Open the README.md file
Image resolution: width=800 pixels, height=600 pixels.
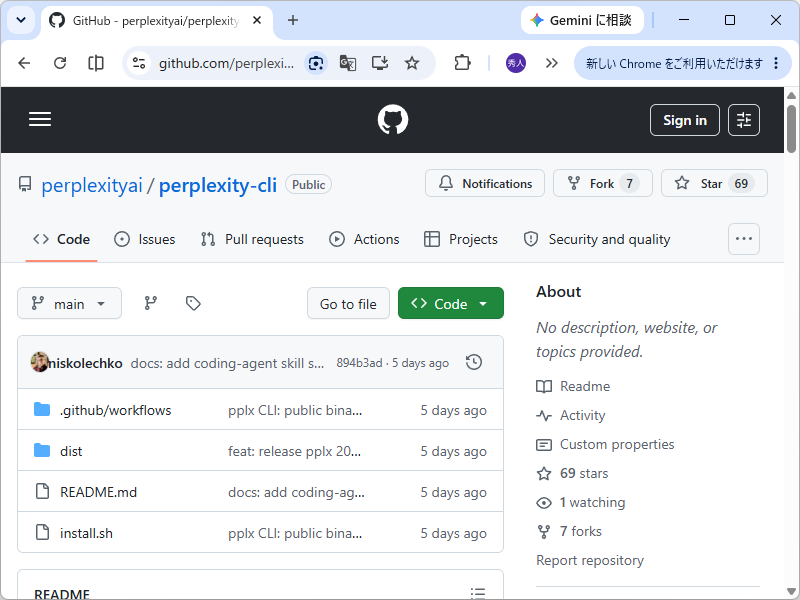coord(98,492)
